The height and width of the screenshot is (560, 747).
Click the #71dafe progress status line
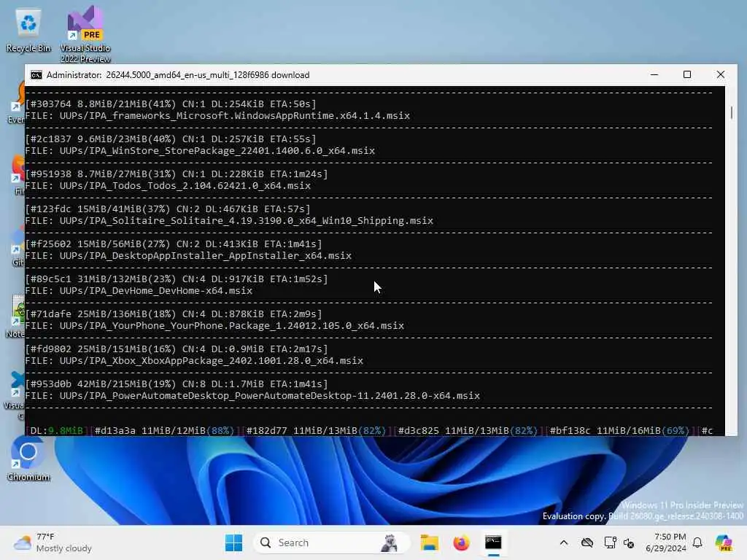tap(174, 314)
